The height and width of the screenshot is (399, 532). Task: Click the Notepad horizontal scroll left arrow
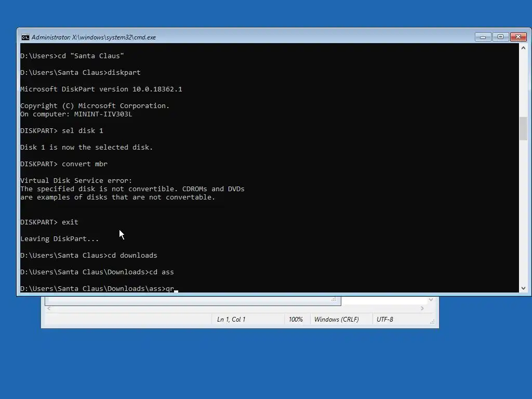[49, 309]
